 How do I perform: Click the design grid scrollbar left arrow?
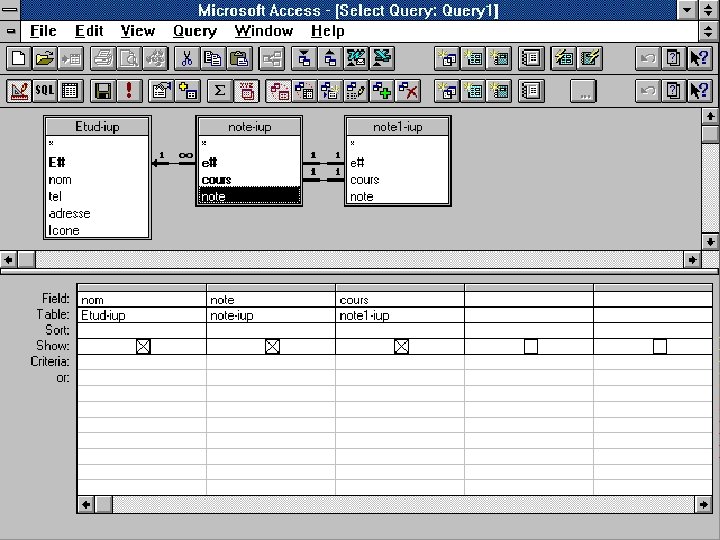(x=86, y=505)
